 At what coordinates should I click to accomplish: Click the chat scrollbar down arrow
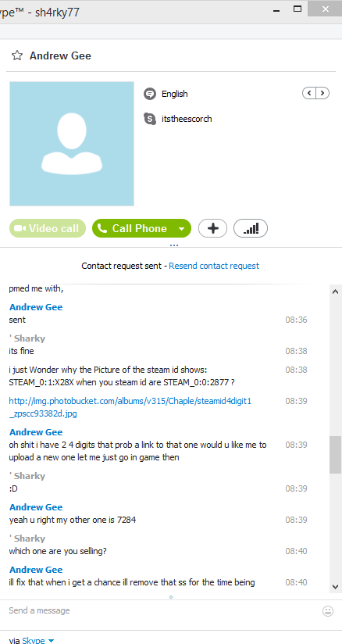point(336,586)
